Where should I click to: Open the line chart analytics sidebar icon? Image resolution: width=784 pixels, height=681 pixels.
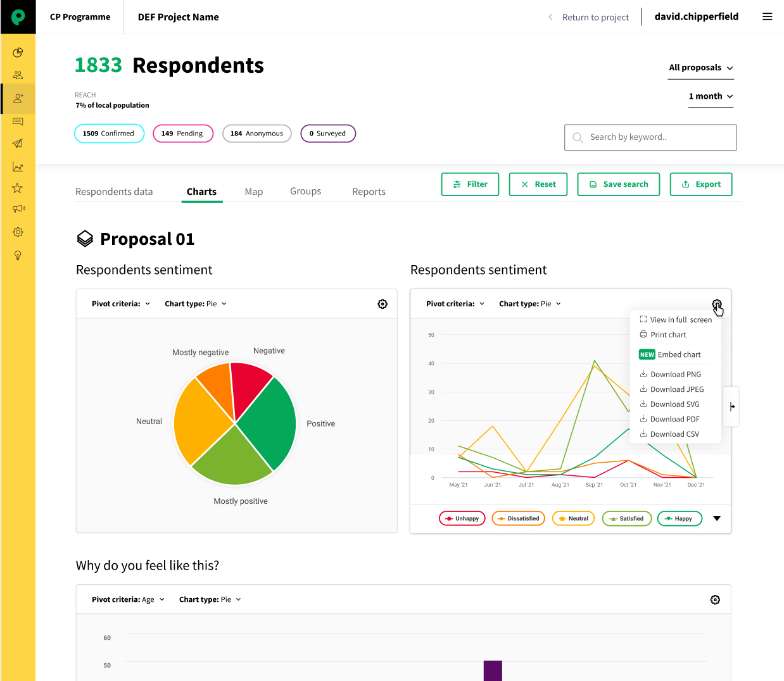point(18,167)
